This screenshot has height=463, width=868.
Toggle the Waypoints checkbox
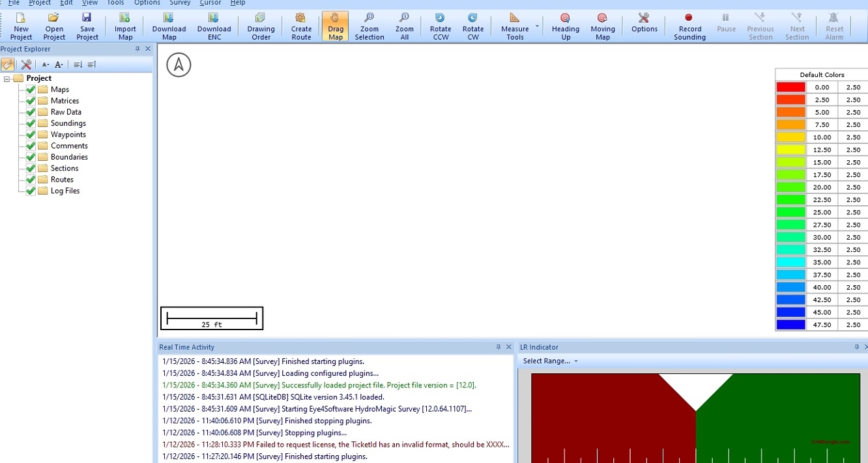pyautogui.click(x=31, y=135)
